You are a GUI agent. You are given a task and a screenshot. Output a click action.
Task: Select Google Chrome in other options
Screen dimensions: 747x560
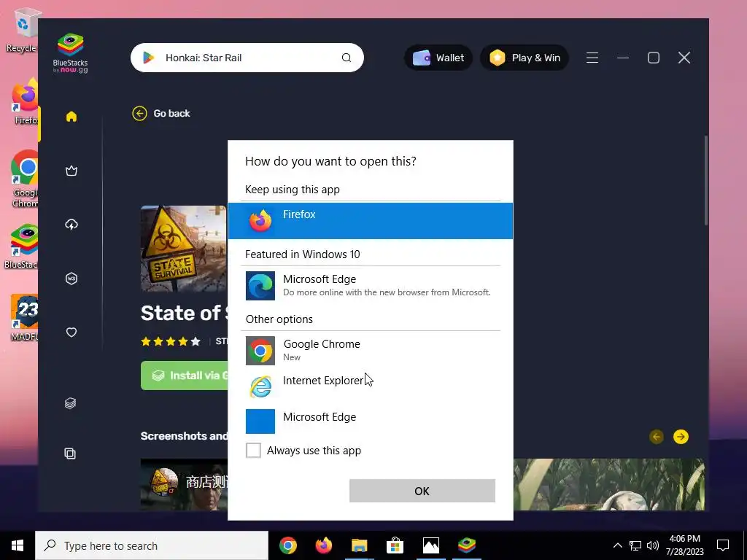[371, 351]
